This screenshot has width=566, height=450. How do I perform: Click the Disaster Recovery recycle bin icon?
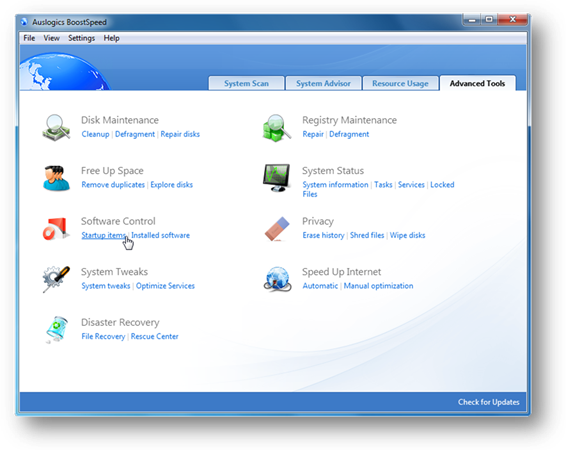tap(57, 329)
